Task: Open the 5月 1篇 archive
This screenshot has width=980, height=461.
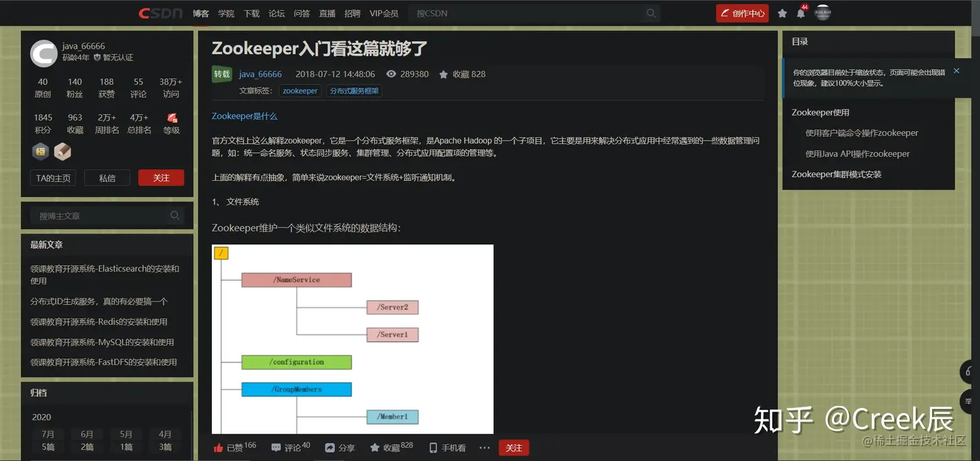Action: point(126,440)
